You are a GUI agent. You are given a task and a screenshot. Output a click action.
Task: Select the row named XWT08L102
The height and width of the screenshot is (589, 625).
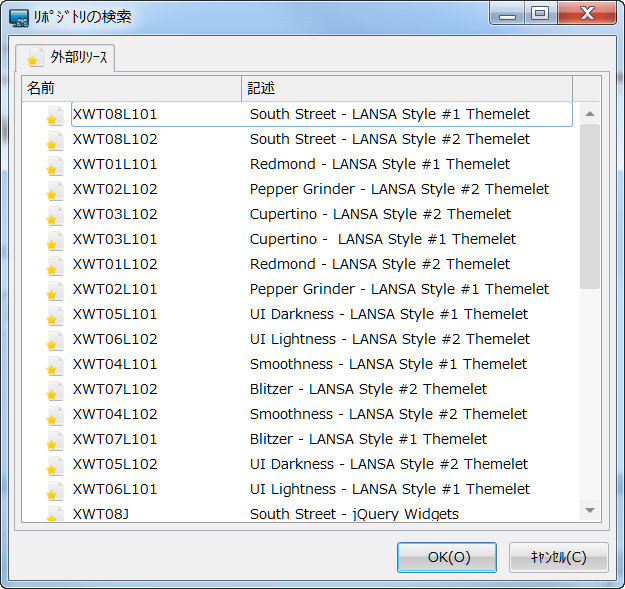pyautogui.click(x=297, y=139)
